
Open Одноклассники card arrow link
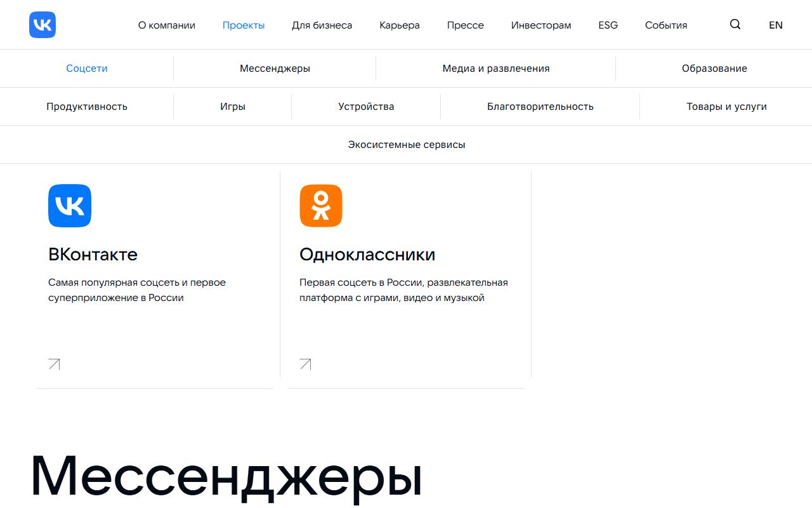(306, 364)
